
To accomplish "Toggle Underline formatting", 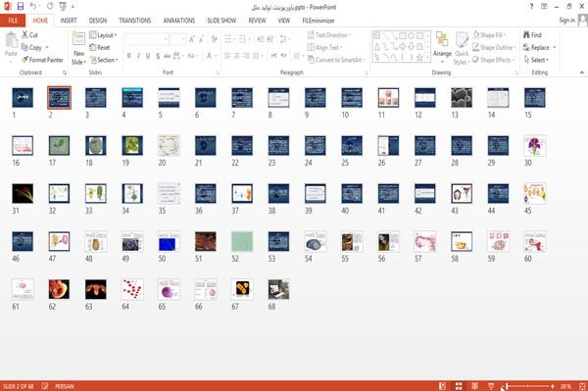I will tap(148, 56).
